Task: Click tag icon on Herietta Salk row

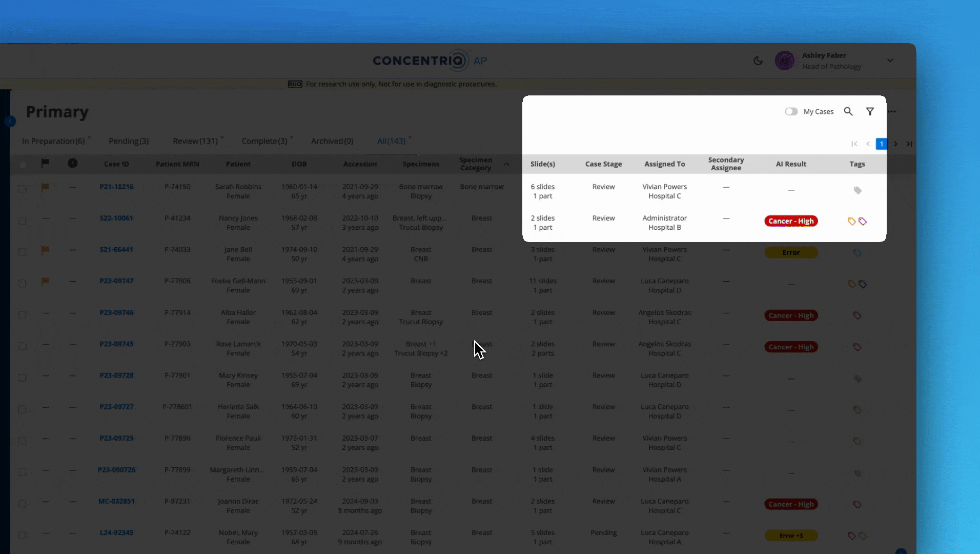Action: pos(857,410)
